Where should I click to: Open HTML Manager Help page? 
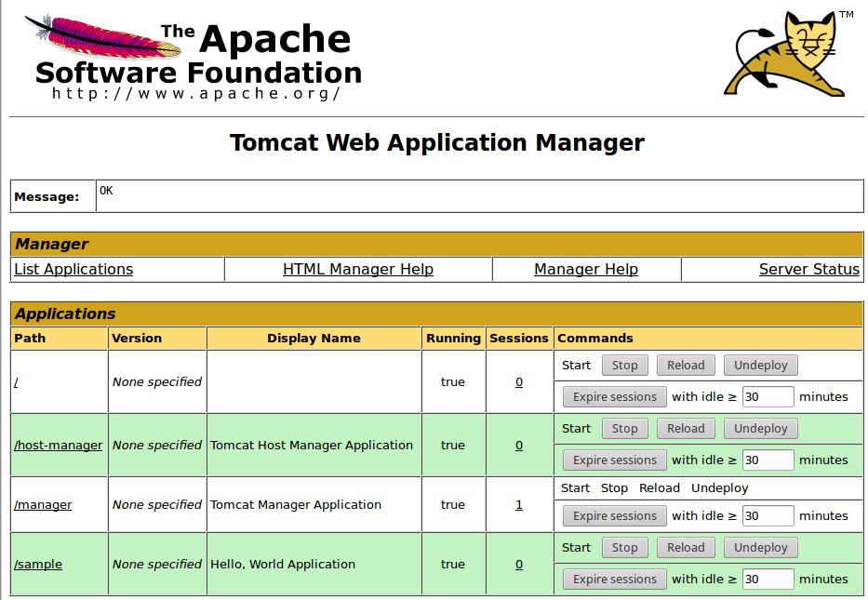click(x=358, y=269)
